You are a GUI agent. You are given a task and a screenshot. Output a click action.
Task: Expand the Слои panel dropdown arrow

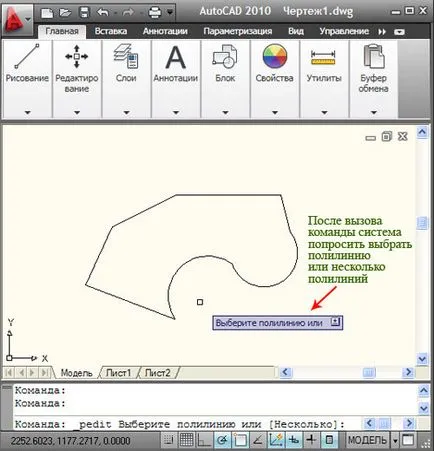pos(126,113)
